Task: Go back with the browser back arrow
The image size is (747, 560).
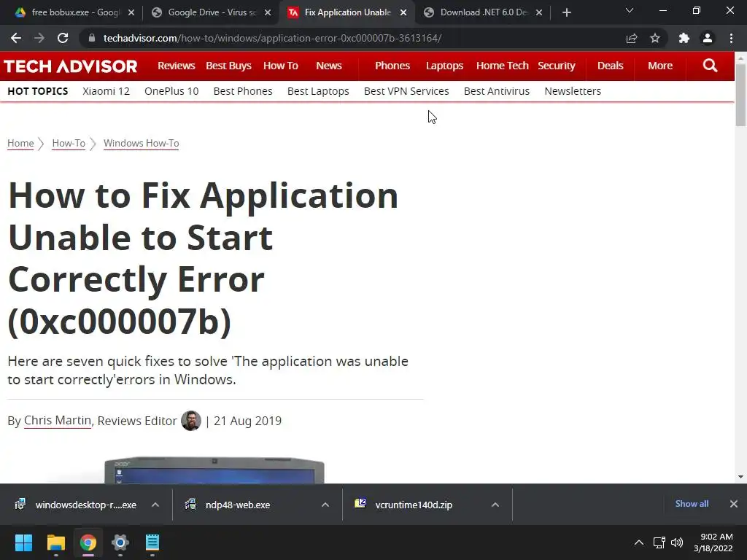Action: [x=16, y=38]
